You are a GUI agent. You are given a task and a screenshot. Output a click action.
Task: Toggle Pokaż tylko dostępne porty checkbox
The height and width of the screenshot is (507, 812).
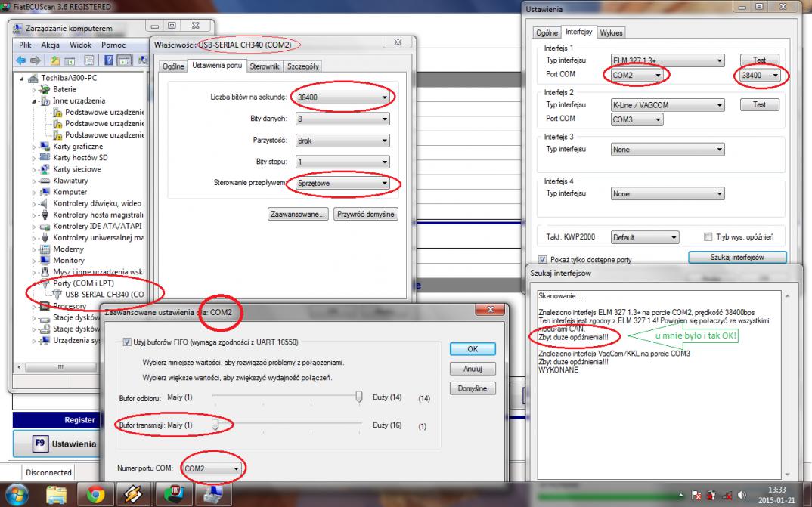pos(542,260)
